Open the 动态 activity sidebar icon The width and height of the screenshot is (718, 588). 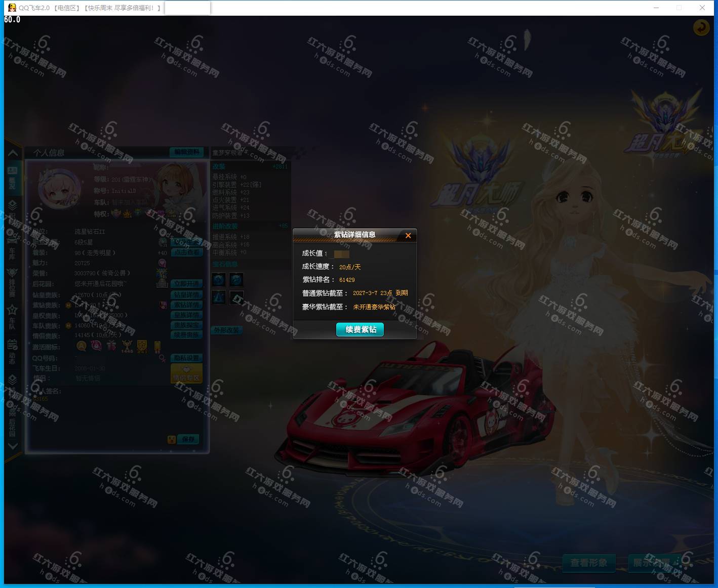[x=12, y=351]
